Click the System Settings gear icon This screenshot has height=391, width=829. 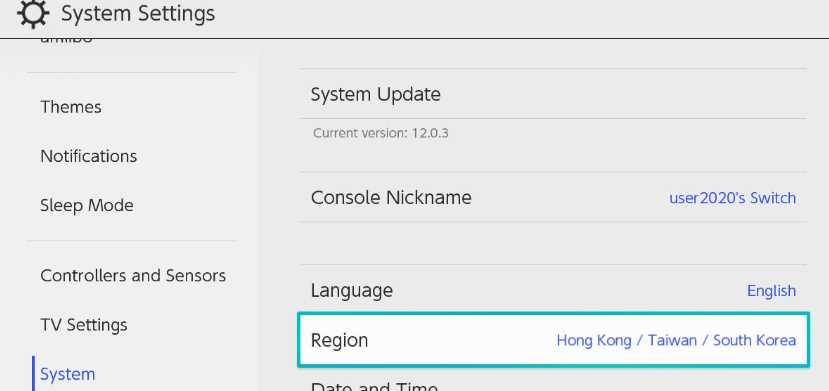pos(33,14)
